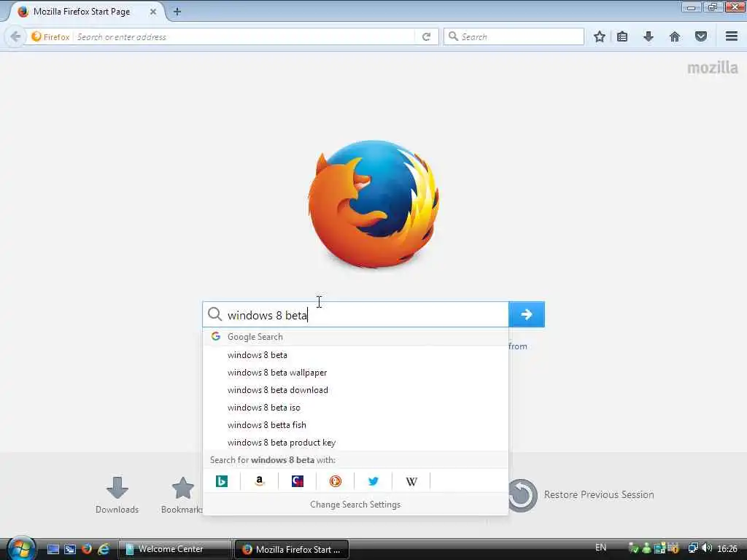Click the Google Search header row

click(355, 337)
